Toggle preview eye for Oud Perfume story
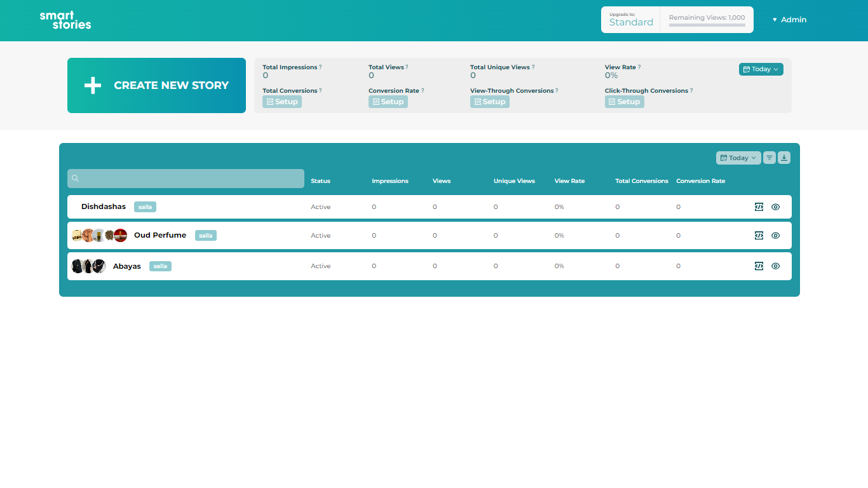This screenshot has height=488, width=868. pos(775,236)
